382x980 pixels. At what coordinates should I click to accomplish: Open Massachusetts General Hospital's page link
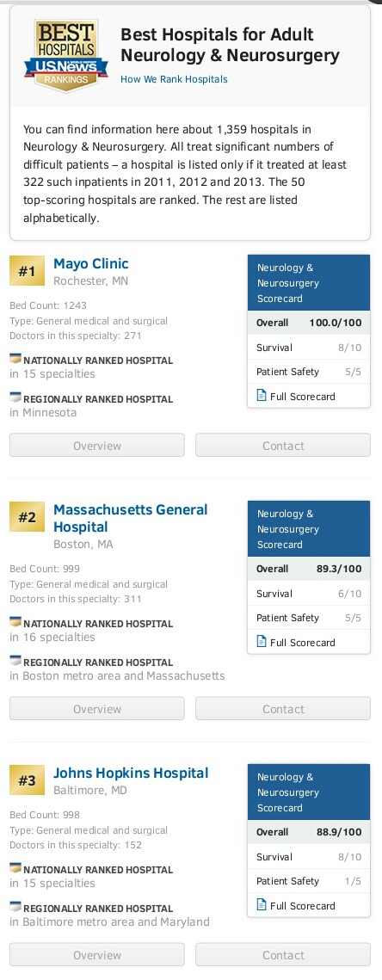[x=130, y=518]
